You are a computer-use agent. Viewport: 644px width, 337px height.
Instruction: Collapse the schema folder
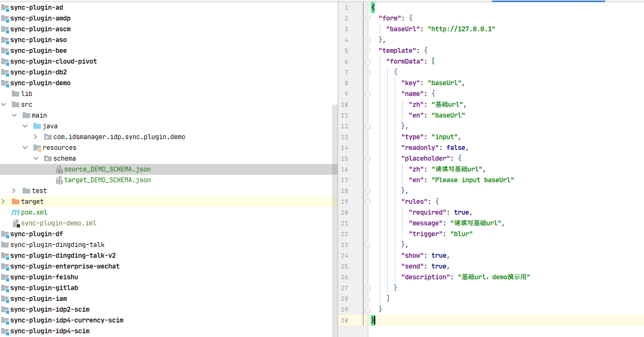click(36, 159)
